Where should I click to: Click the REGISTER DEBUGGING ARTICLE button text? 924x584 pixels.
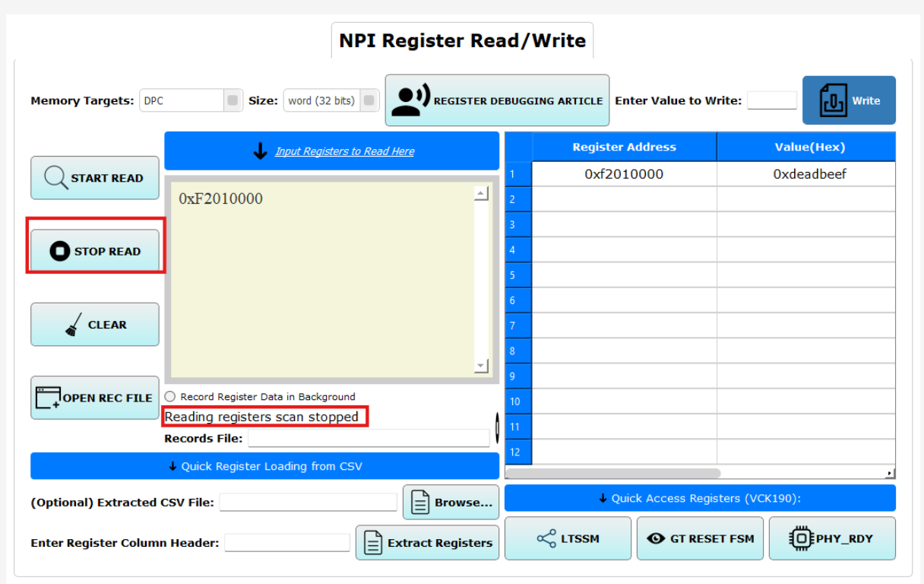tap(518, 100)
